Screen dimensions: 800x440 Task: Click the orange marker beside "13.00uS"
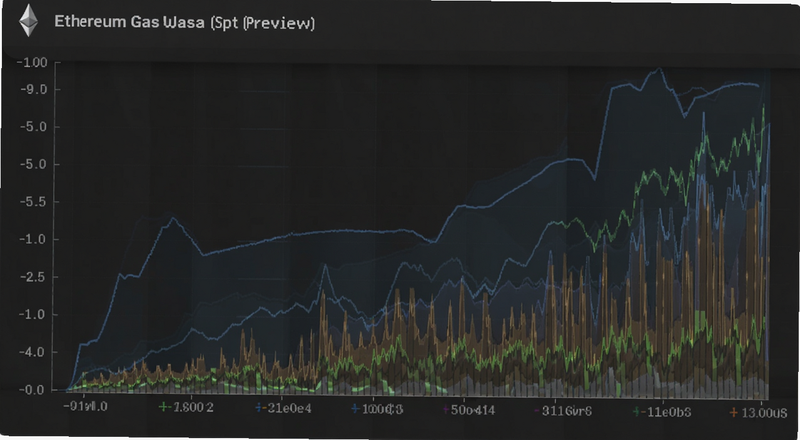[x=734, y=412]
